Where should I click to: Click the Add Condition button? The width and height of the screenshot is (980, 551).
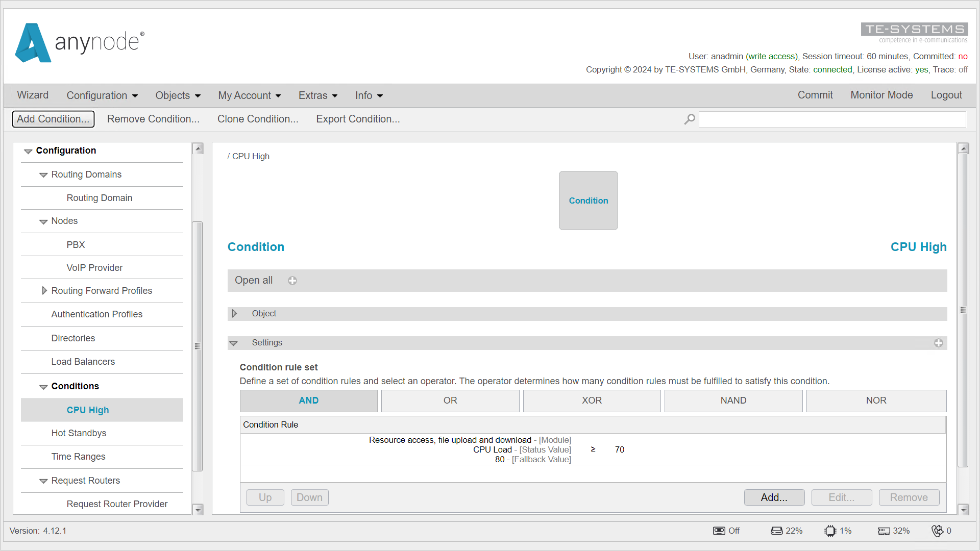[53, 119]
